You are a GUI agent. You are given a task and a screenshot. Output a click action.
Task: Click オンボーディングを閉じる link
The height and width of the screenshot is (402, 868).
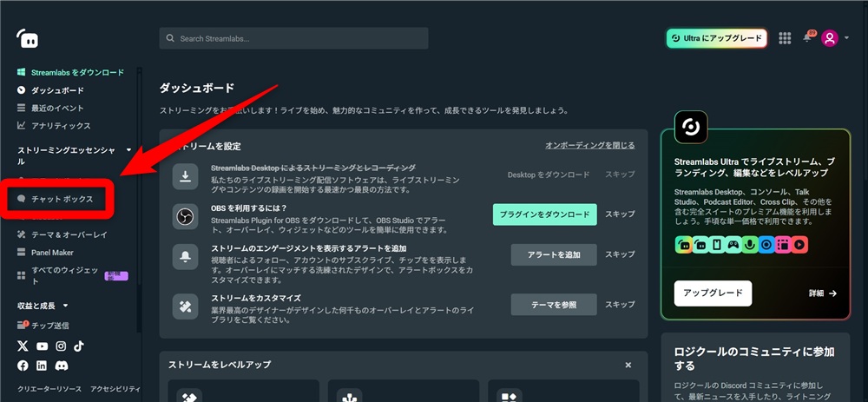point(590,146)
